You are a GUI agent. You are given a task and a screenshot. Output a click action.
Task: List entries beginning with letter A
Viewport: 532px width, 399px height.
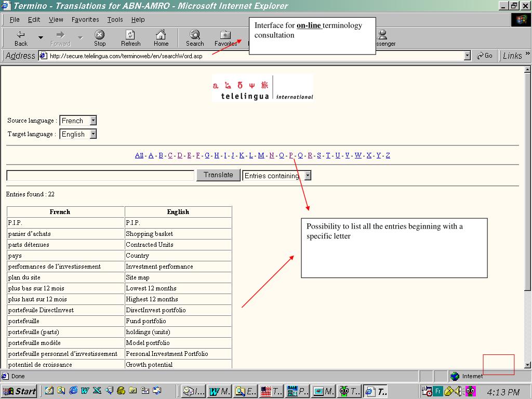click(151, 155)
